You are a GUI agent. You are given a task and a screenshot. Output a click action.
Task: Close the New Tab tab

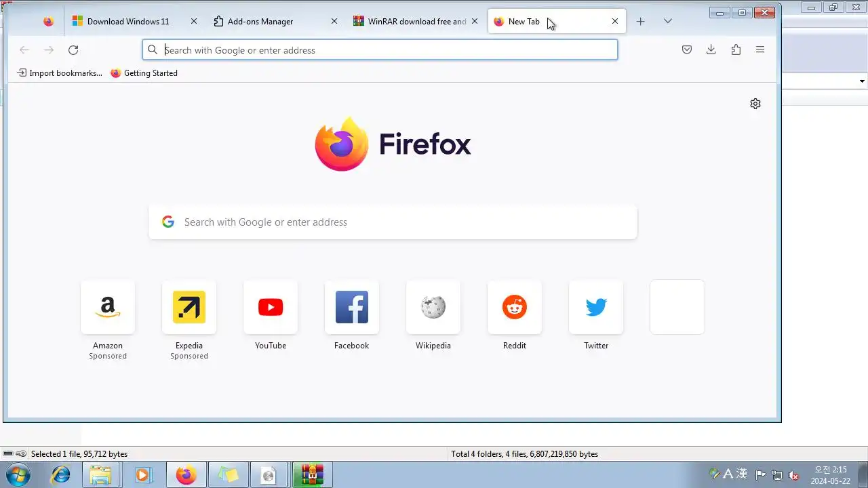(615, 22)
